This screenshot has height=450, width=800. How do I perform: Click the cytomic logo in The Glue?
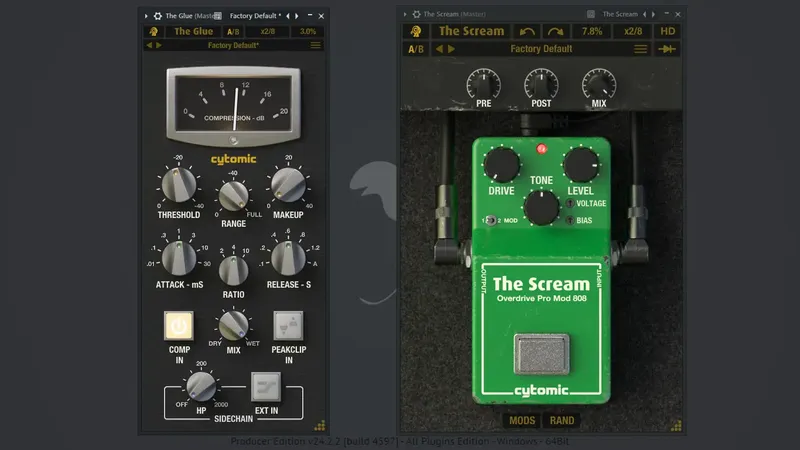point(233,160)
